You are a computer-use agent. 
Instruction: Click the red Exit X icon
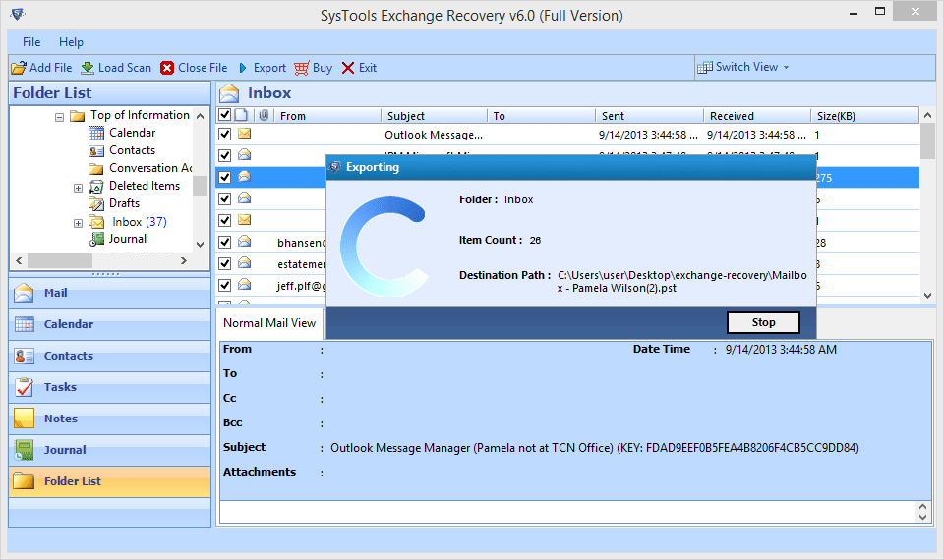(x=348, y=68)
